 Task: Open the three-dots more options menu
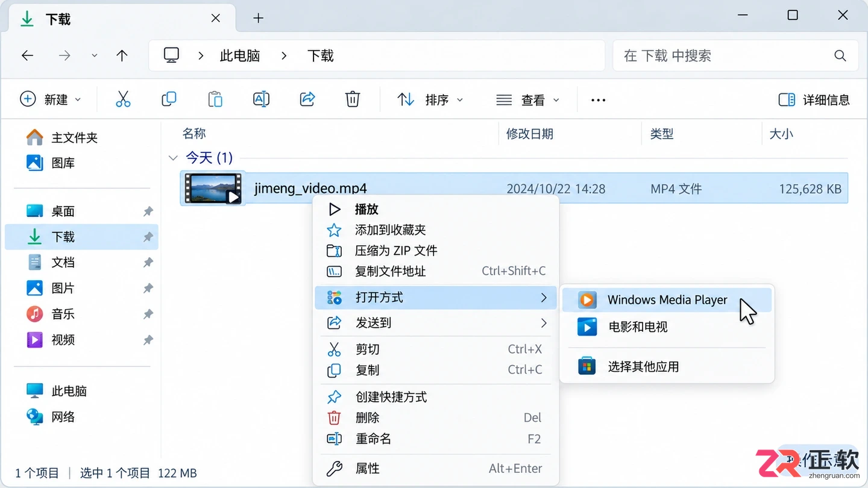tap(598, 100)
